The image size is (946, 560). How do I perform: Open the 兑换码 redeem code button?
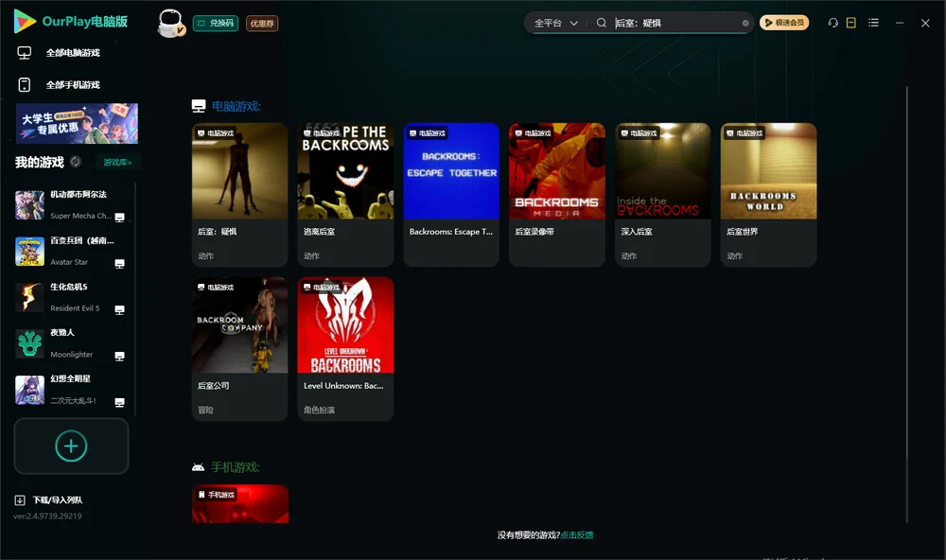(x=216, y=24)
